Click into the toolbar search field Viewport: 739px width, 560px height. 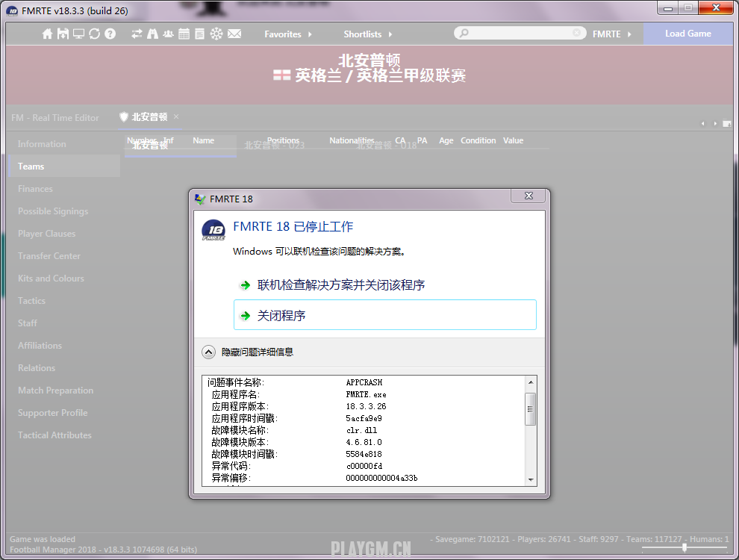tap(520, 33)
